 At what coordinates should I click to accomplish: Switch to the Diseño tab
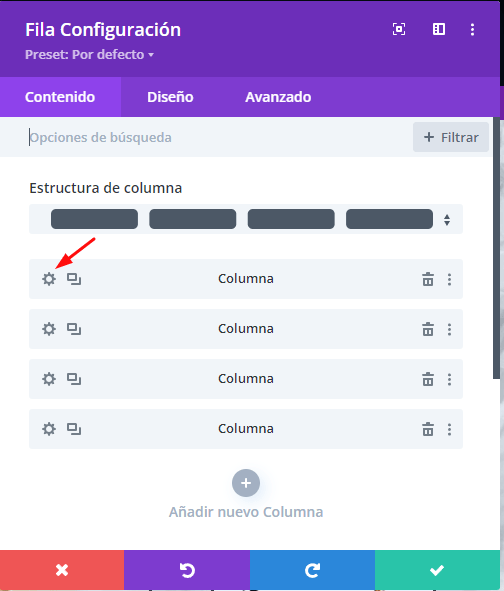(170, 97)
